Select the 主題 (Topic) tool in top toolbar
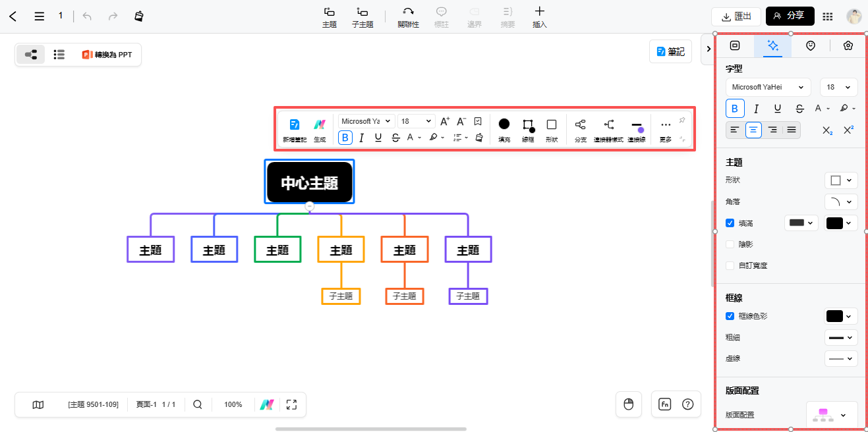The image size is (868, 432). [329, 16]
